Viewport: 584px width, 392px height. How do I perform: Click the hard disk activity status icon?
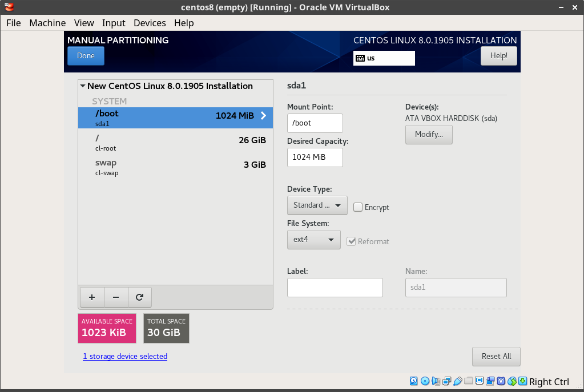pyautogui.click(x=414, y=381)
